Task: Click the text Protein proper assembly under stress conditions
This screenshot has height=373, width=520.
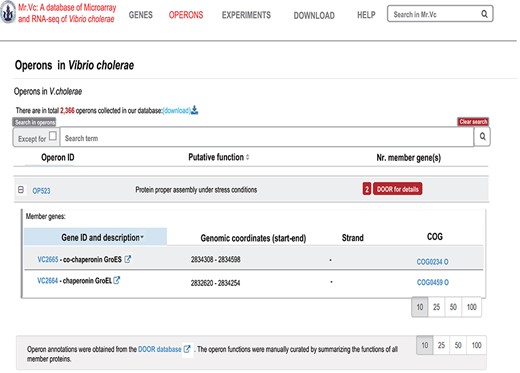Action: pos(196,190)
